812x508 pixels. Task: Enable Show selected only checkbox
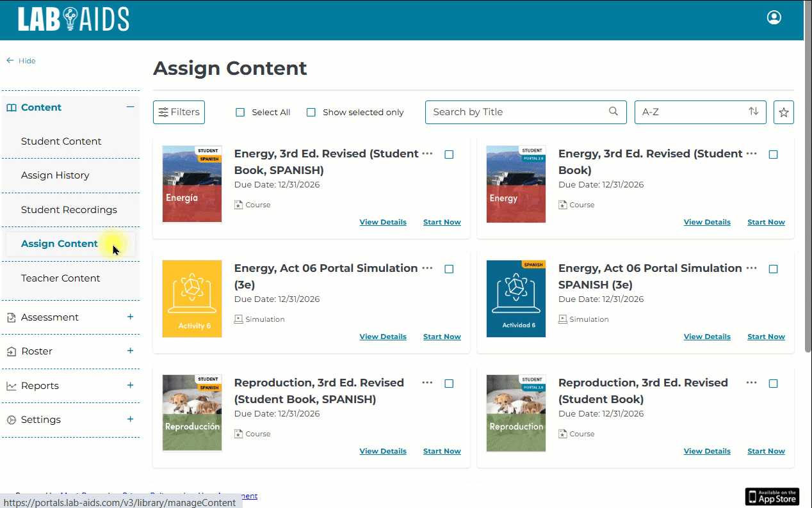311,112
